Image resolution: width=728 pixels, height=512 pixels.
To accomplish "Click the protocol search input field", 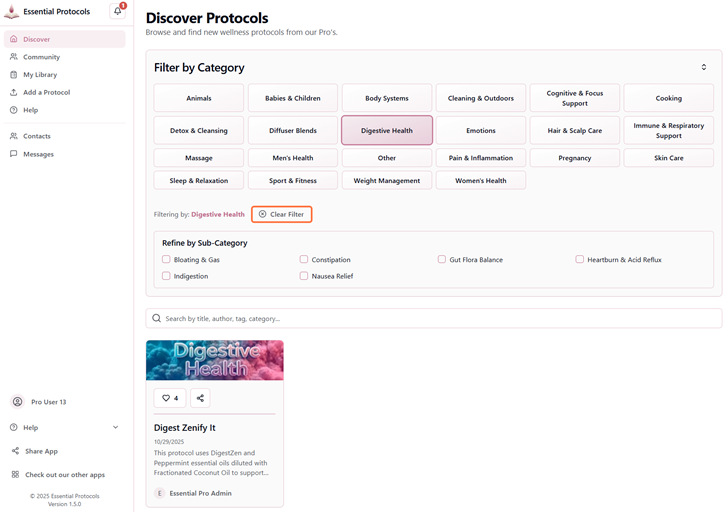I will coord(434,318).
